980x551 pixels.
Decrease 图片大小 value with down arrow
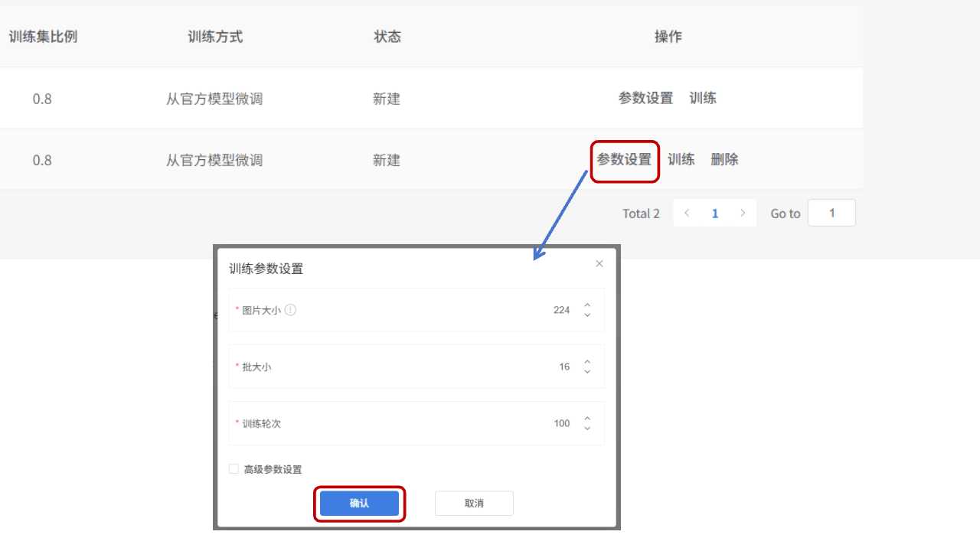tap(587, 315)
